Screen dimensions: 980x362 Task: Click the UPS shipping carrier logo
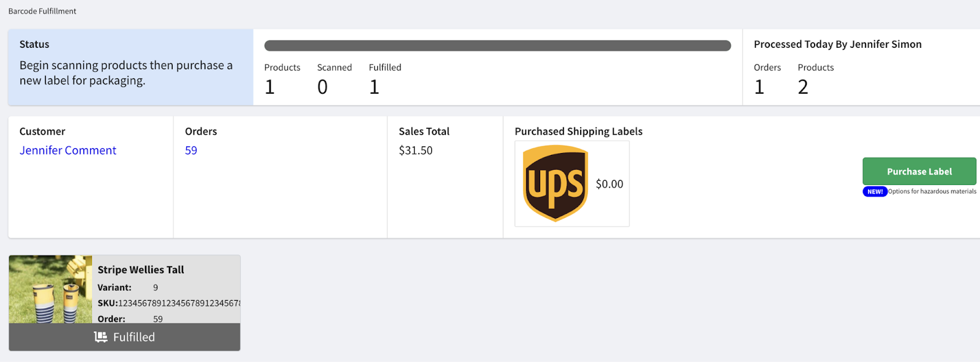tap(555, 183)
